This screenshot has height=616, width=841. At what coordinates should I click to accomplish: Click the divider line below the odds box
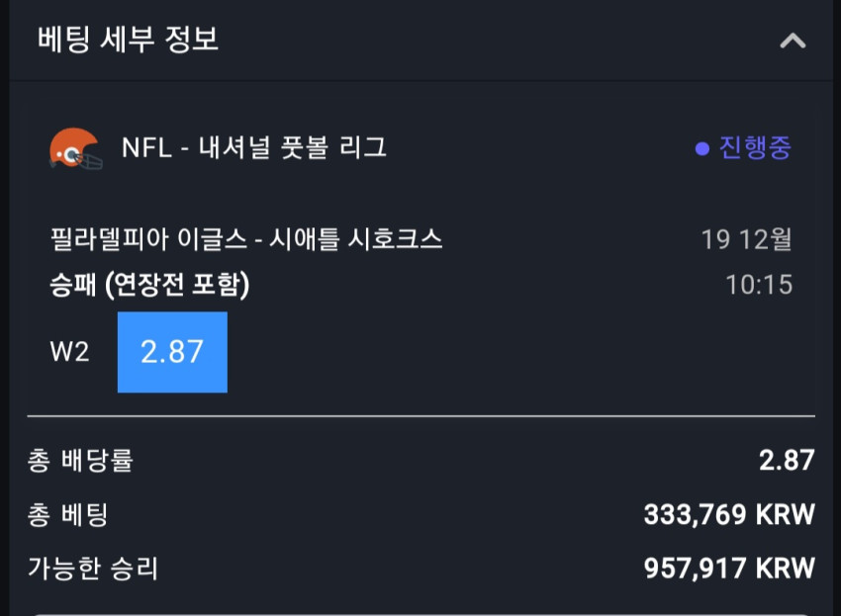pos(421,415)
